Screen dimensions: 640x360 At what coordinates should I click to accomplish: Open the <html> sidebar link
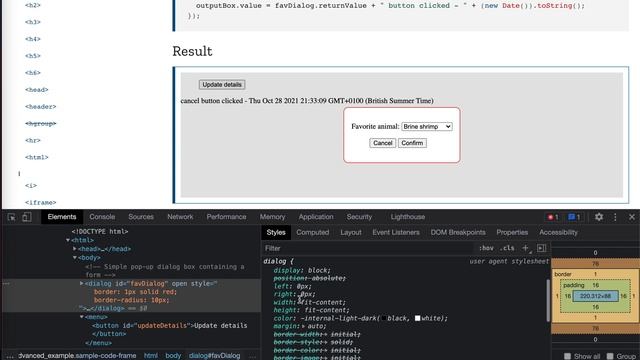(x=37, y=157)
